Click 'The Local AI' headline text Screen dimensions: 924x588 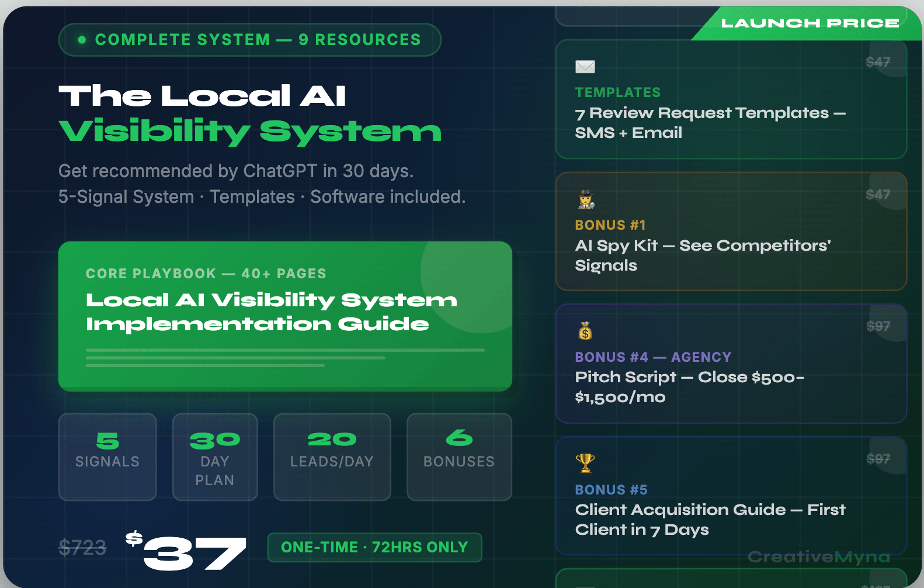203,96
